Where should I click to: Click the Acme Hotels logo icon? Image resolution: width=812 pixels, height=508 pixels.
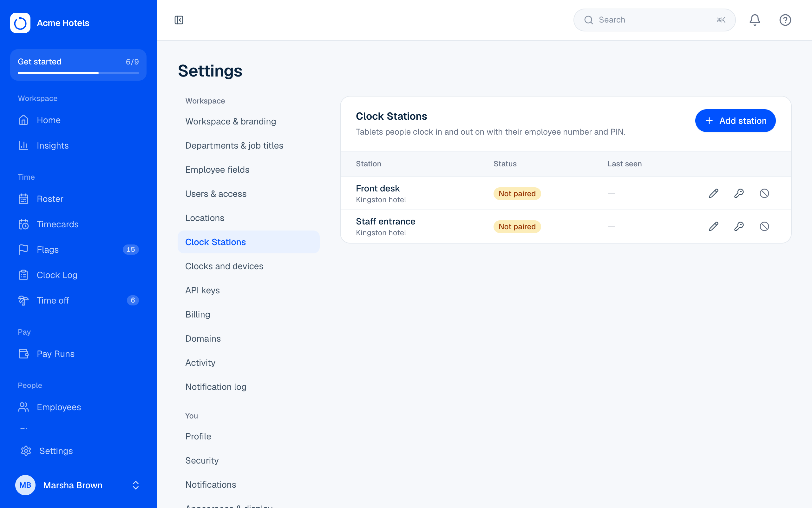(x=20, y=23)
